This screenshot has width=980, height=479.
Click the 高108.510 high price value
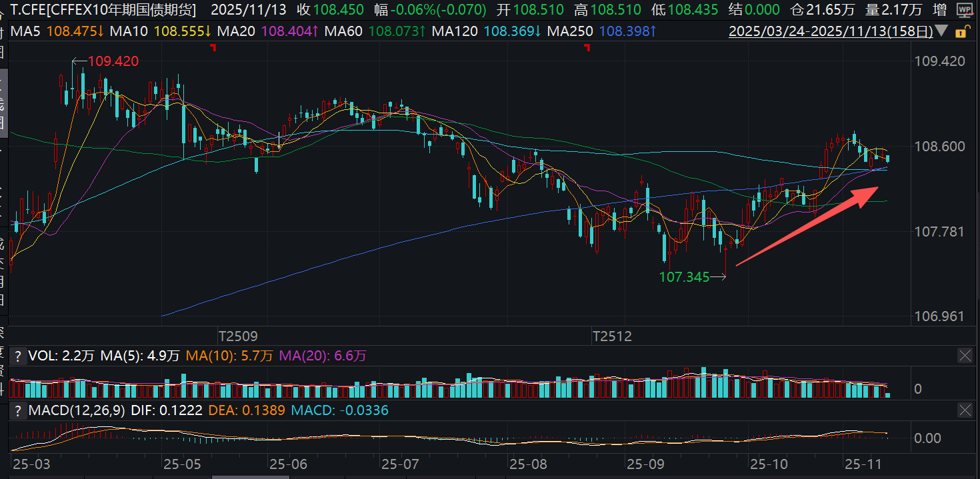pos(608,10)
